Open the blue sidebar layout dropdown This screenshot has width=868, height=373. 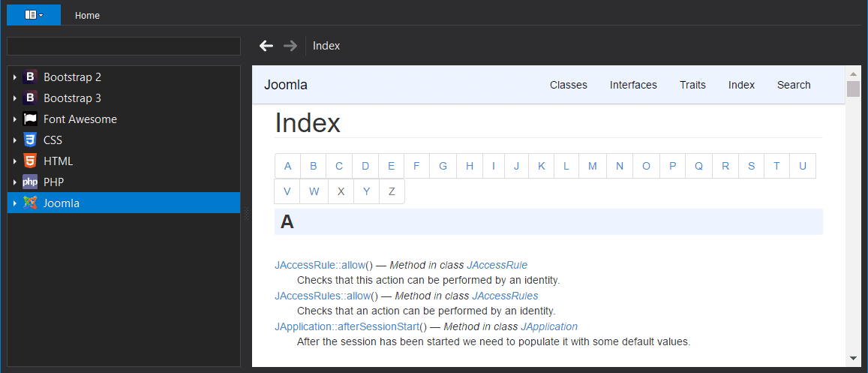(x=34, y=15)
